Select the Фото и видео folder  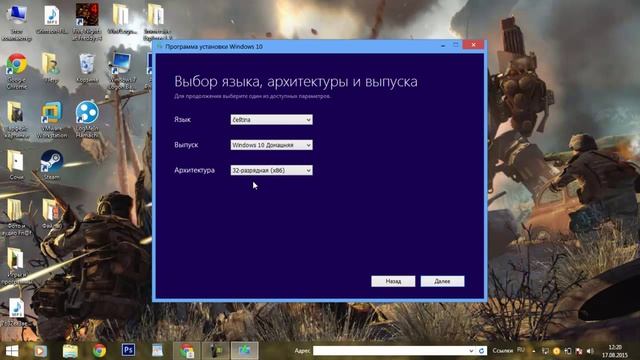(16, 217)
